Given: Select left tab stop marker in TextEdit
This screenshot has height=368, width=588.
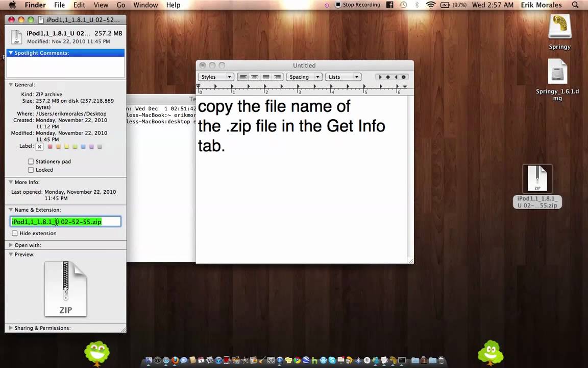Looking at the screenshot, I should click(380, 77).
